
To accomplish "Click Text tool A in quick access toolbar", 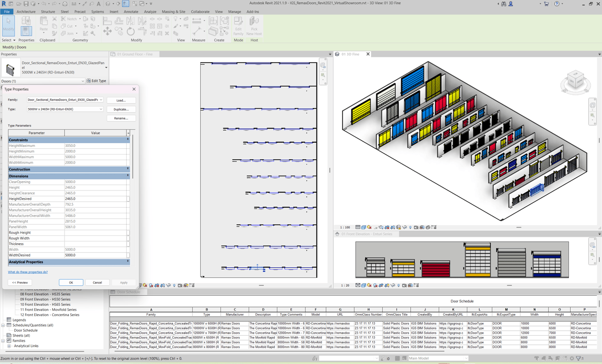I will [x=99, y=4].
